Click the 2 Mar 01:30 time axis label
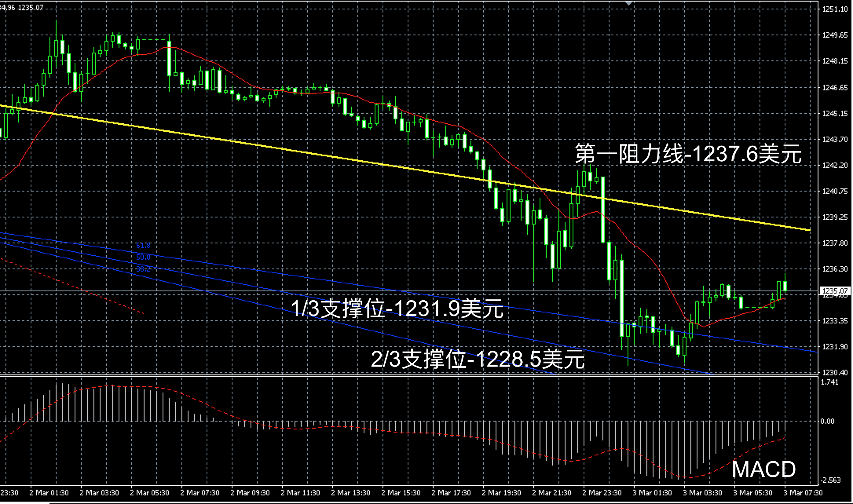This screenshot has height=504, width=853. [x=49, y=493]
